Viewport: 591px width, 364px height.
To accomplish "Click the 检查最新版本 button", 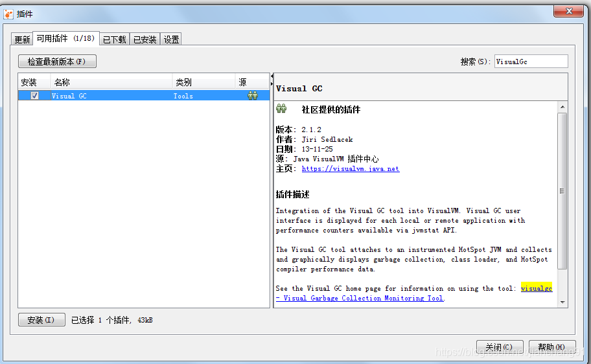I will [x=57, y=62].
